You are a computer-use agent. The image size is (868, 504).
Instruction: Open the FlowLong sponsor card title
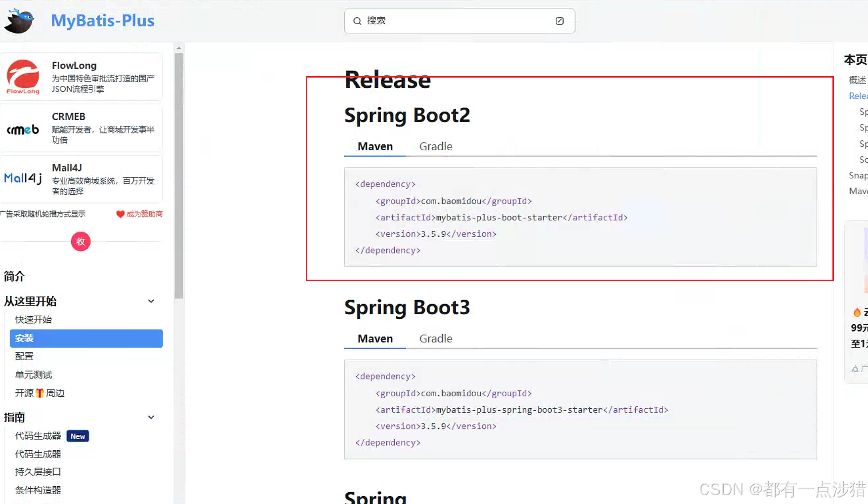(74, 65)
